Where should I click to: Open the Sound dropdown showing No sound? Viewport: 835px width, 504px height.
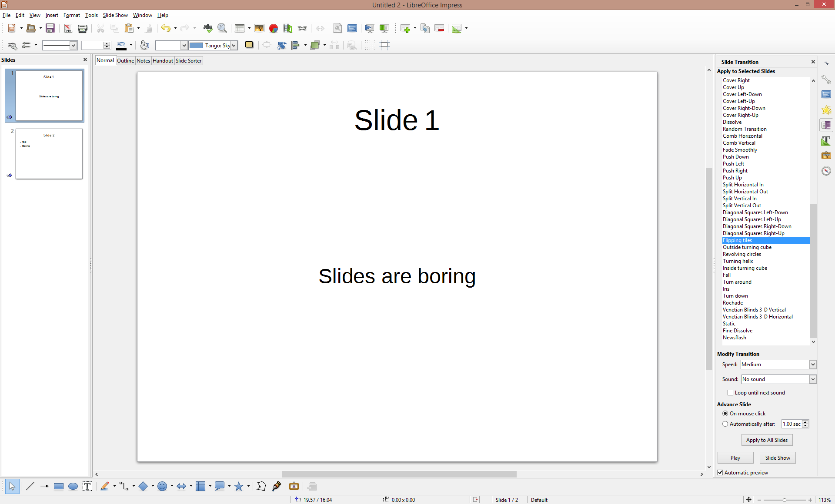813,379
